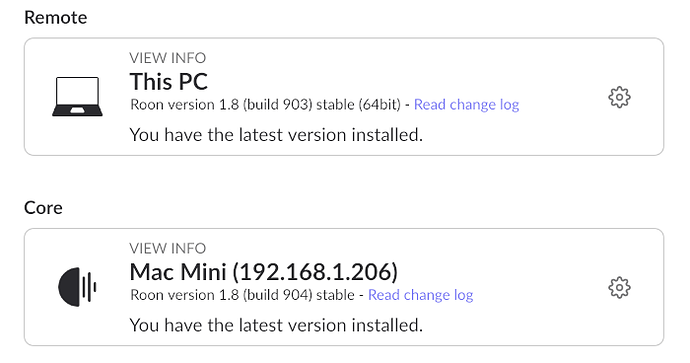The height and width of the screenshot is (363, 690).
Task: Click latest version installed message under This PC
Action: click(x=276, y=135)
